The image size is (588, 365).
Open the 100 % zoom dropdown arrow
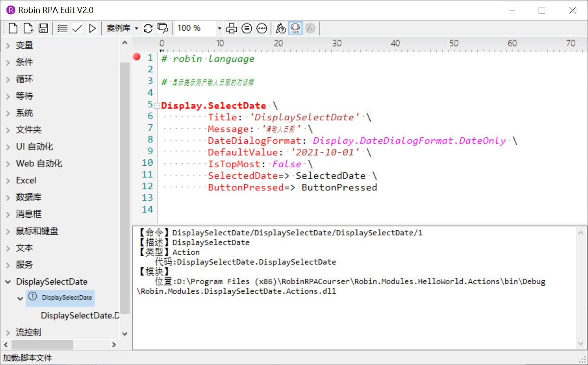tap(220, 29)
